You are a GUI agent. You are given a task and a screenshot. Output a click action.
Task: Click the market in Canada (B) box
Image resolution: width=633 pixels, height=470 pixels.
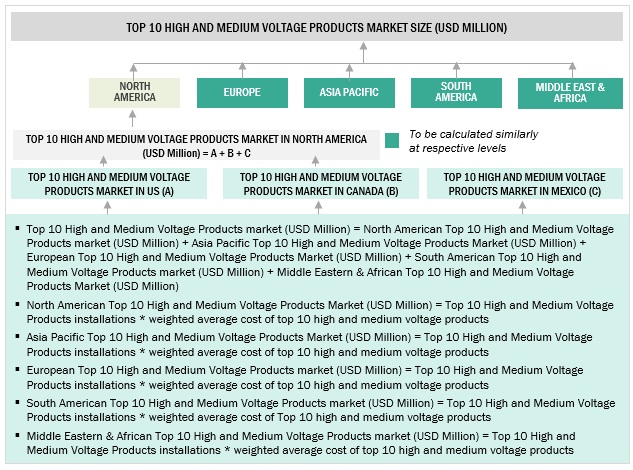coord(318,183)
